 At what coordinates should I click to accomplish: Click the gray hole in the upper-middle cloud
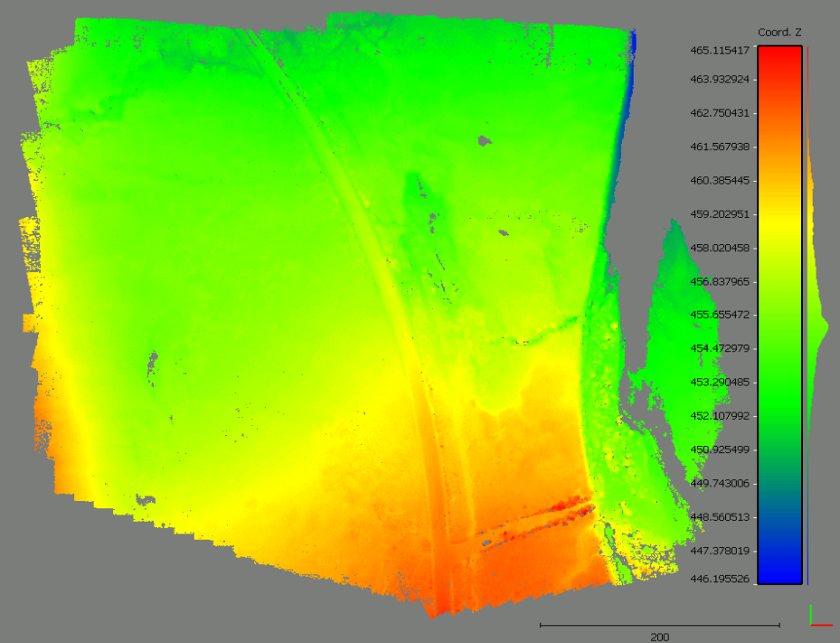484,140
